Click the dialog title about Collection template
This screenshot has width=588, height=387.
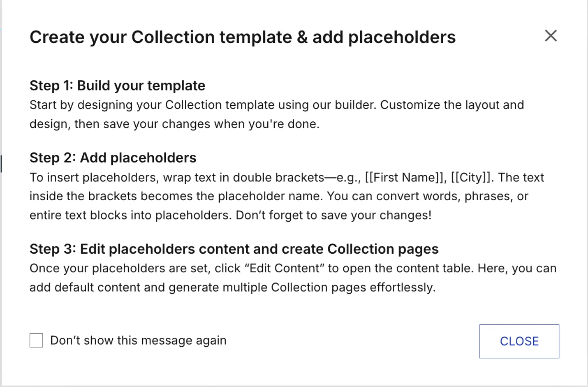click(242, 37)
